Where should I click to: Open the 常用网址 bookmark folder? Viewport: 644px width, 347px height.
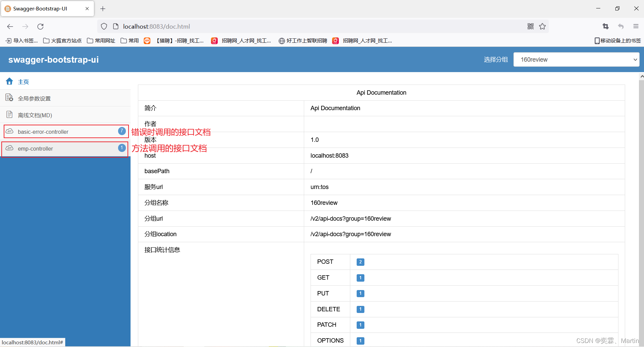pos(101,41)
